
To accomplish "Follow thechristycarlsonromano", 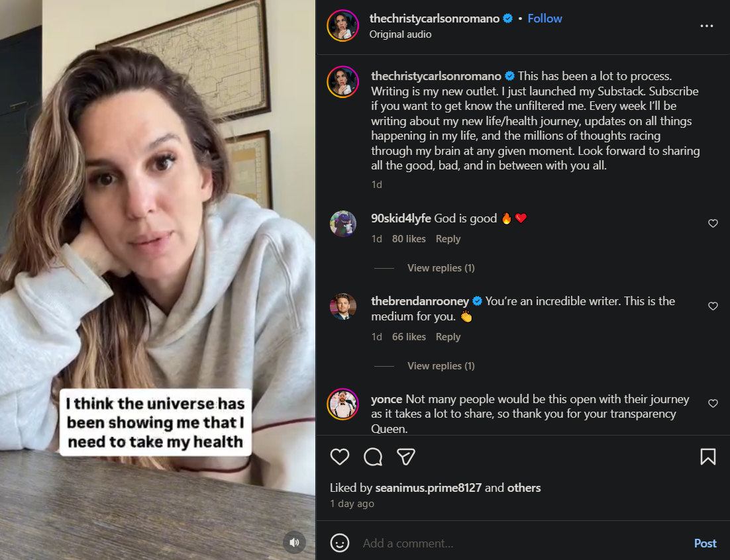I will click(x=545, y=19).
